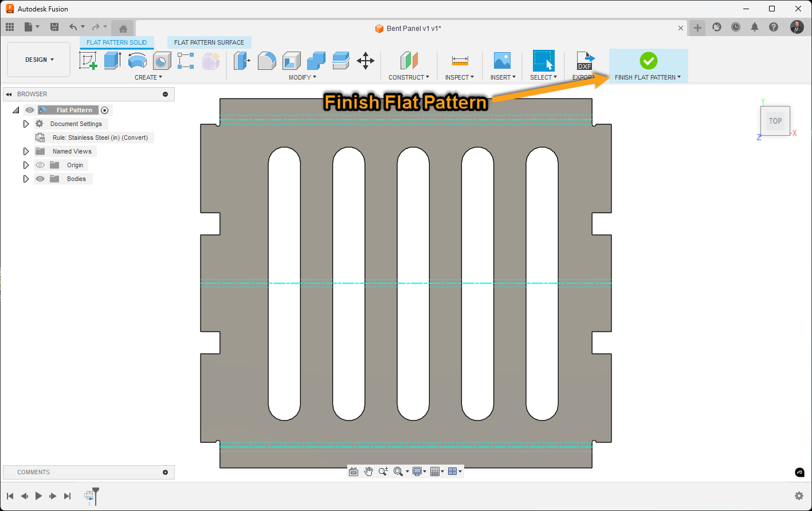Show the hidden Origin folder
812x511 pixels.
click(x=40, y=165)
